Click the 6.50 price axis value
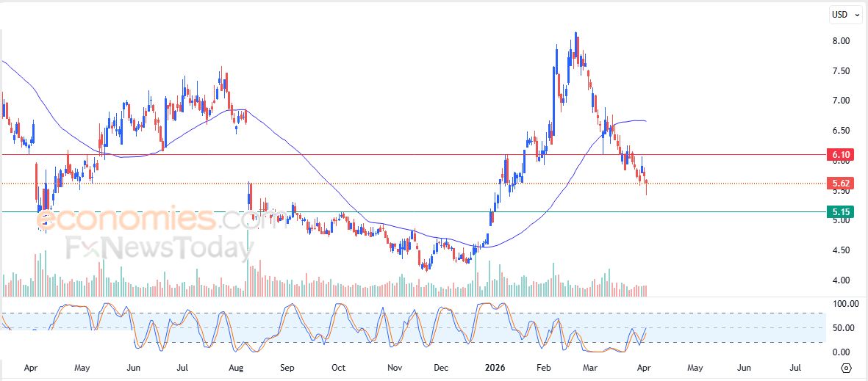This screenshot has width=868, height=381. (x=841, y=131)
